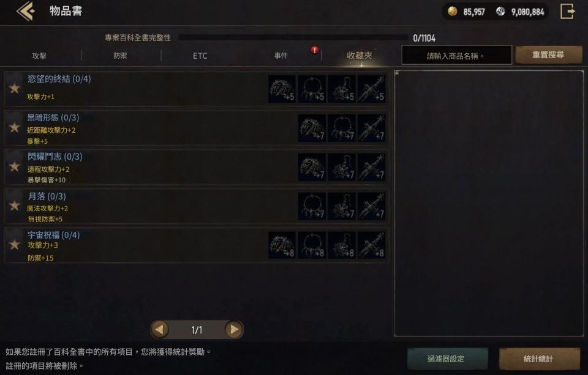The image size is (588, 375).
Task: Go to the next page arrow
Action: [234, 330]
